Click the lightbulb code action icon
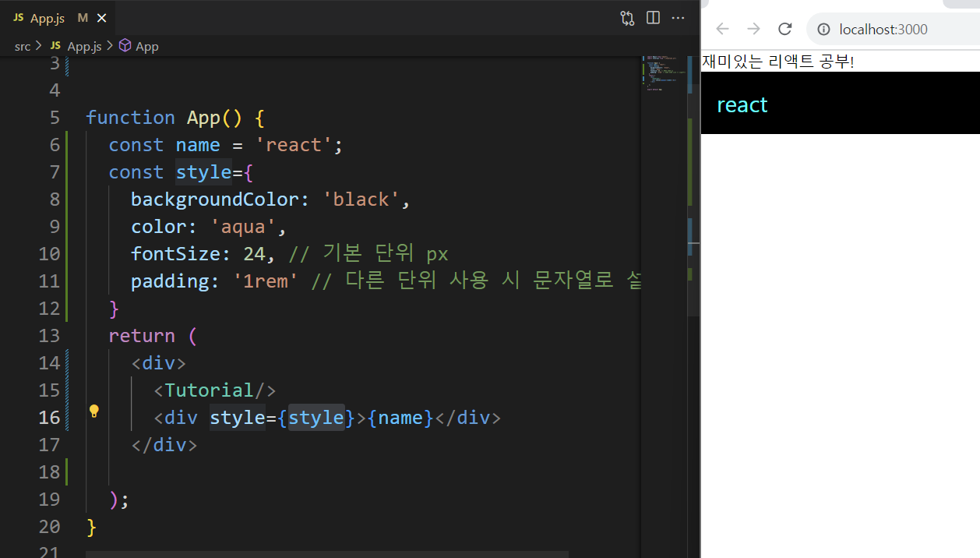 pos(93,411)
